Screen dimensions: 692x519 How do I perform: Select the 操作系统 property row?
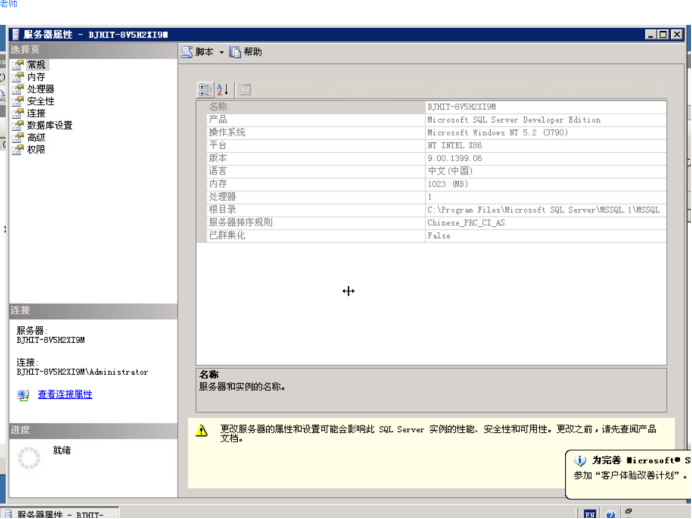(x=431, y=132)
